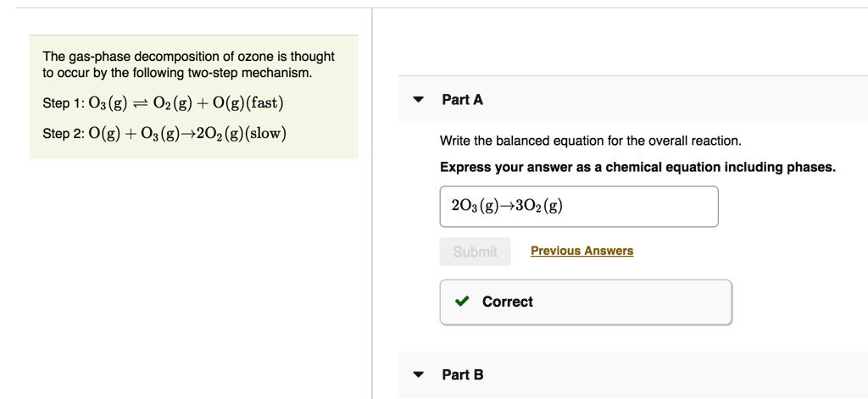The width and height of the screenshot is (868, 399).
Task: Click the 'Write the balanced equation' instruction
Action: tap(590, 141)
